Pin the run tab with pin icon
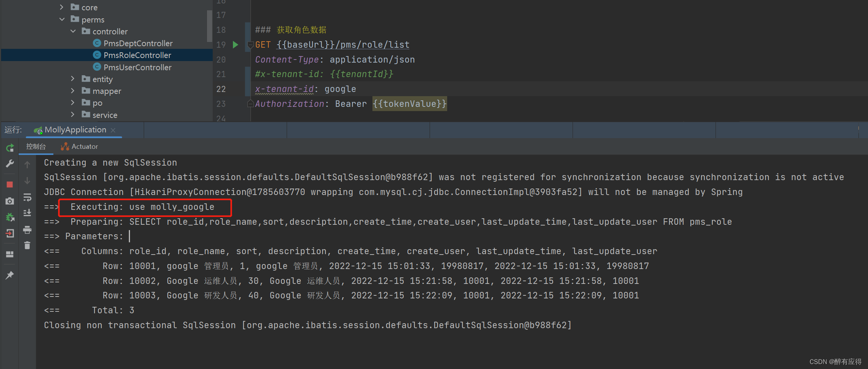 click(10, 275)
